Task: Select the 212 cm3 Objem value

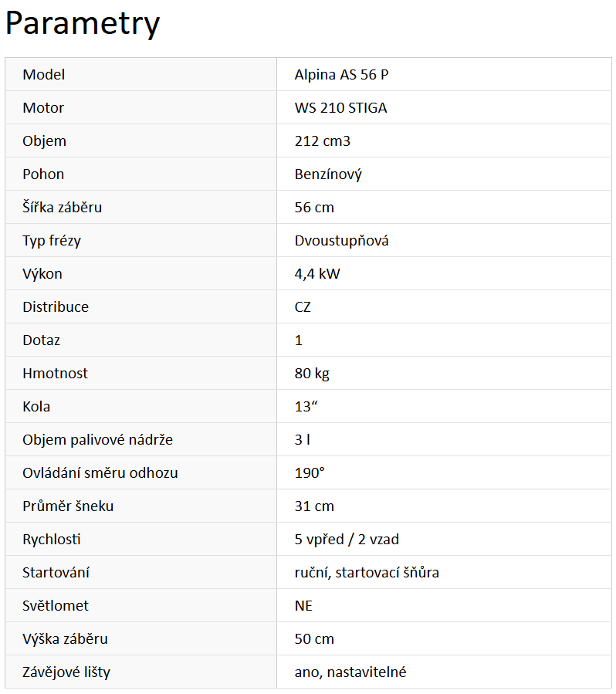Action: pyautogui.click(x=323, y=141)
